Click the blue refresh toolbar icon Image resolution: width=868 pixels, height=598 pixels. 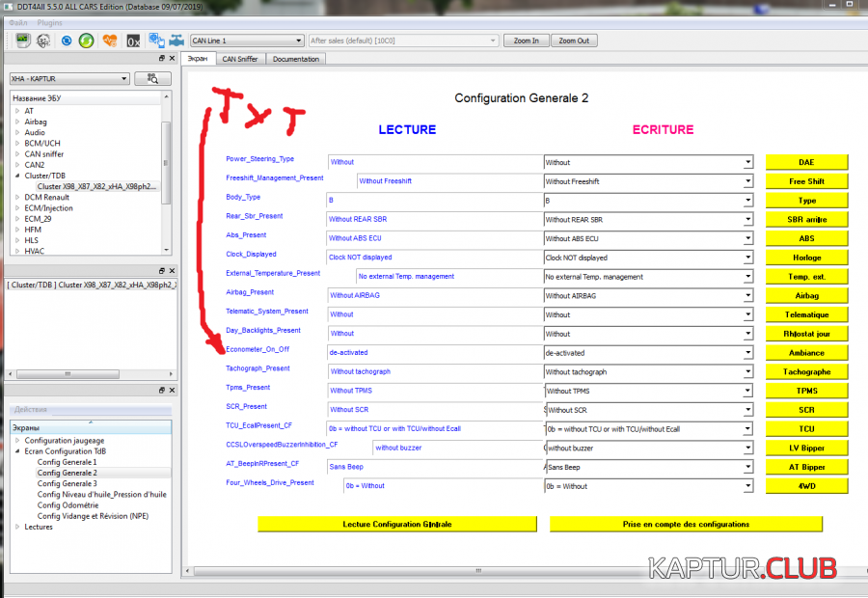(67, 41)
